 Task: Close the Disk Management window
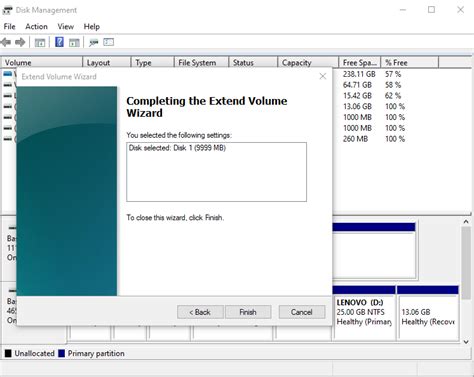pyautogui.click(x=460, y=10)
